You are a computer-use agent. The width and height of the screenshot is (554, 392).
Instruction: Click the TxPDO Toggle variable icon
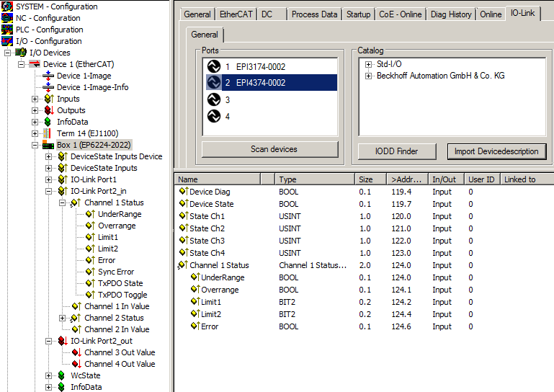pyautogui.click(x=90, y=295)
